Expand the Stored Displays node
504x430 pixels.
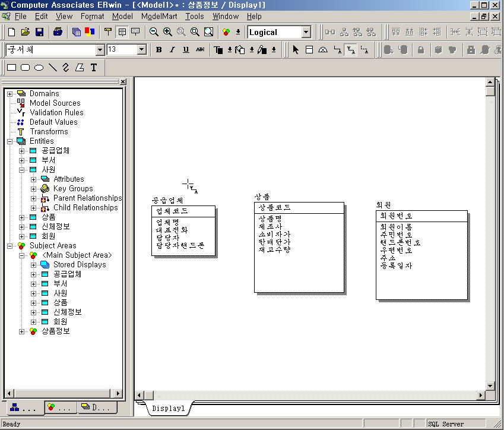[33, 265]
